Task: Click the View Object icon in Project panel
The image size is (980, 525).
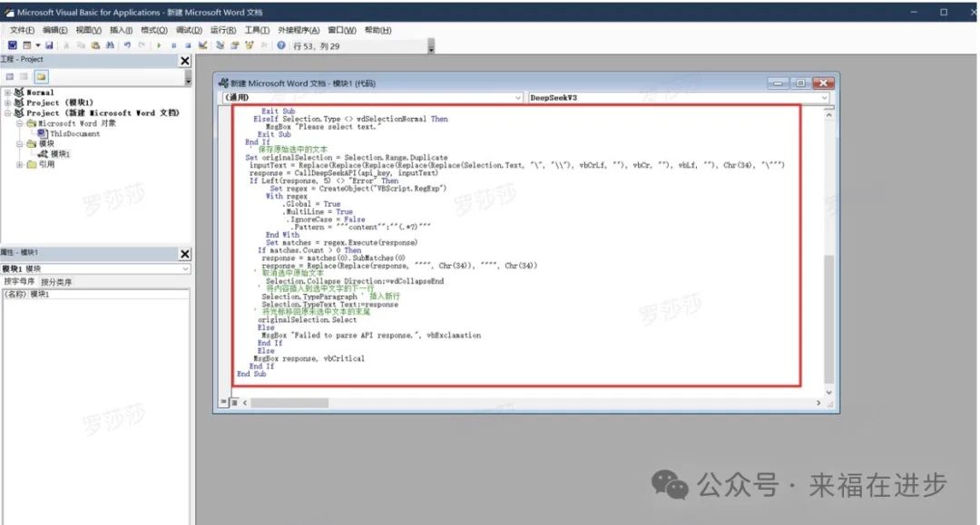Action: click(x=24, y=77)
